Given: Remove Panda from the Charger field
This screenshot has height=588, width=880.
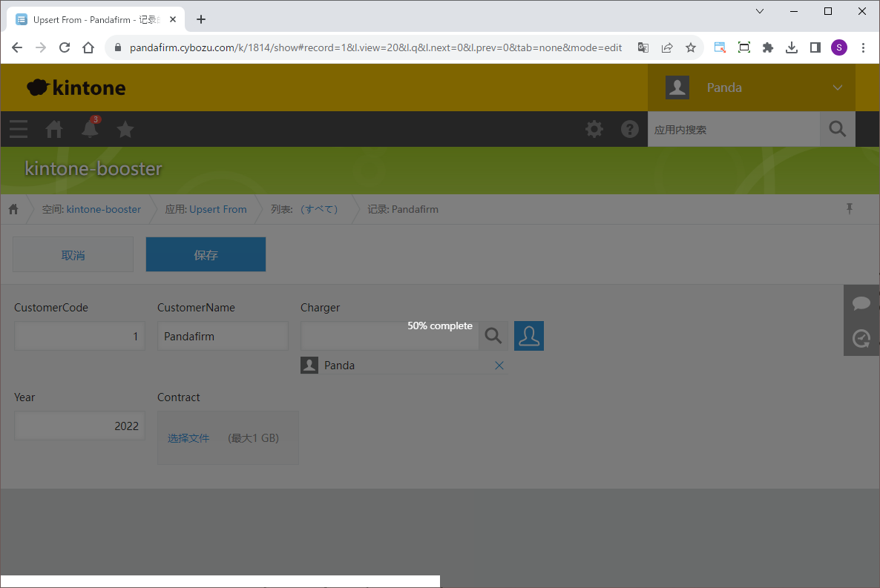Looking at the screenshot, I should click(x=499, y=366).
